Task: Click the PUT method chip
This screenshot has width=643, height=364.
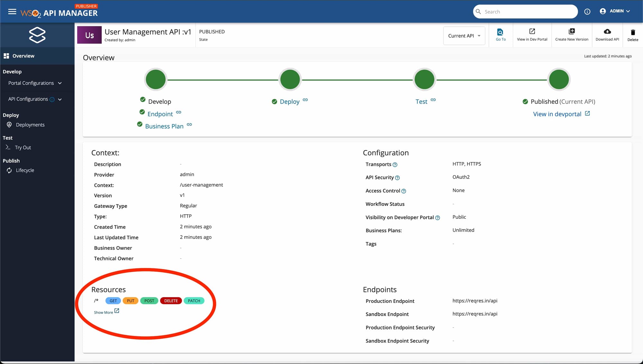Action: coord(131,301)
